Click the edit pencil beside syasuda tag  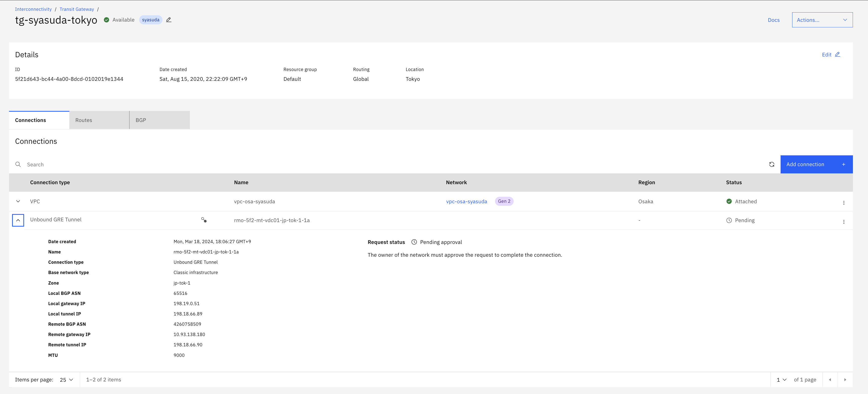(x=169, y=20)
